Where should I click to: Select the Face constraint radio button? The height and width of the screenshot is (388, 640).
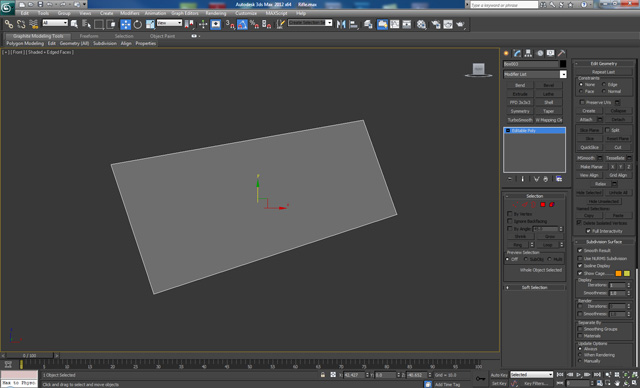click(x=581, y=91)
